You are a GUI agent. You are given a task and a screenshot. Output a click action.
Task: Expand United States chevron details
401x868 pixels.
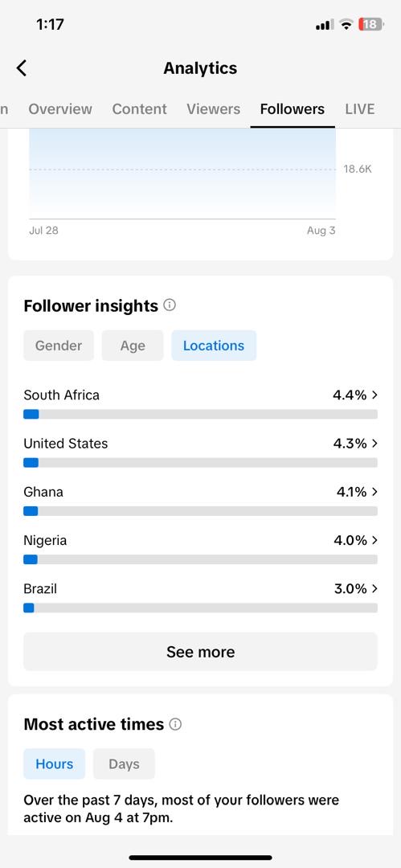375,444
